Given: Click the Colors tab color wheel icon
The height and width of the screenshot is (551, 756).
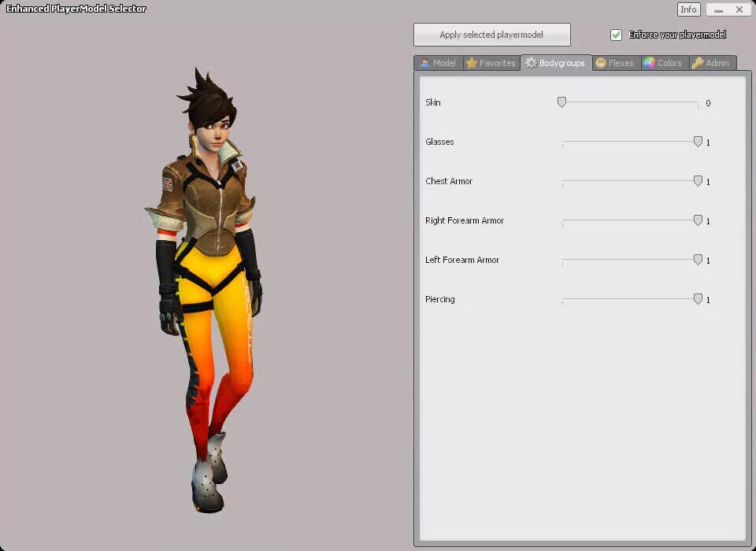Looking at the screenshot, I should pos(649,63).
